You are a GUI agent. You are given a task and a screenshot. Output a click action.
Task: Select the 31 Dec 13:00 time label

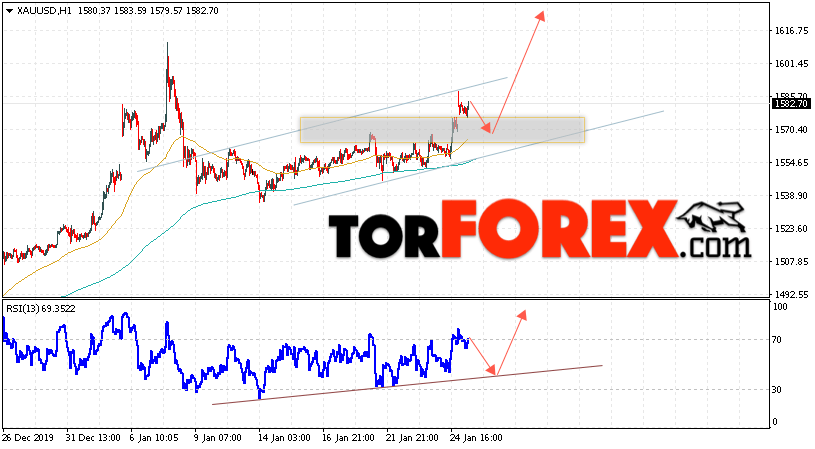[x=94, y=438]
